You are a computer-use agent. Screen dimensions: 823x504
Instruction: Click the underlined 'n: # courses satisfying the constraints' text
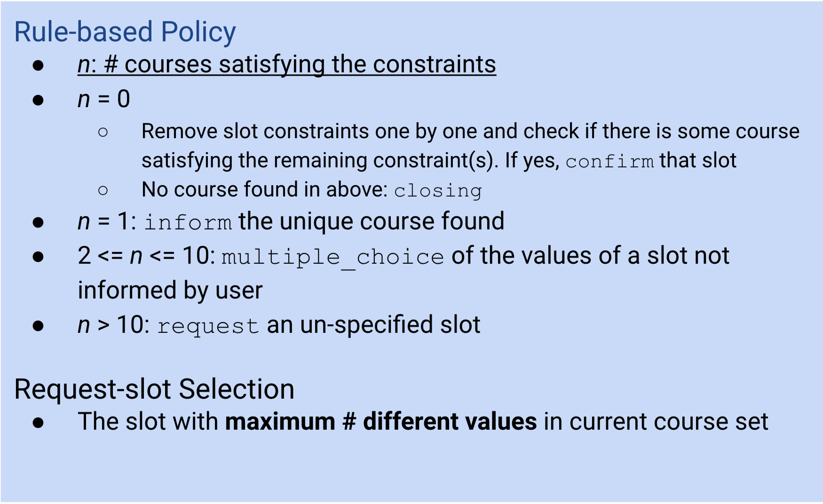click(x=286, y=64)
